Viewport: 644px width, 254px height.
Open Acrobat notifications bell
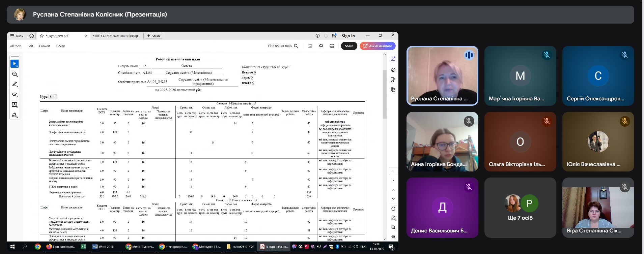[326, 36]
